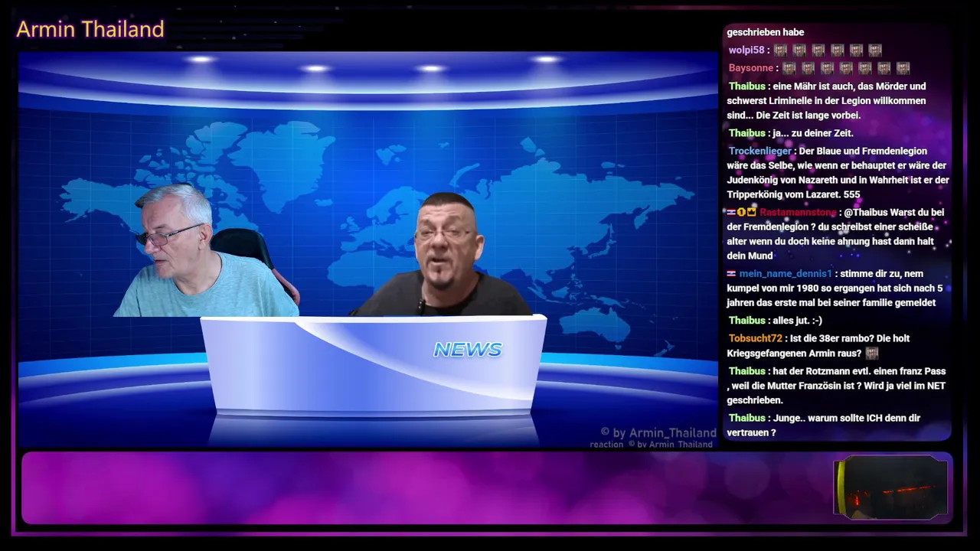Open Rastamannstone's username in chat
980x551 pixels.
click(x=798, y=212)
